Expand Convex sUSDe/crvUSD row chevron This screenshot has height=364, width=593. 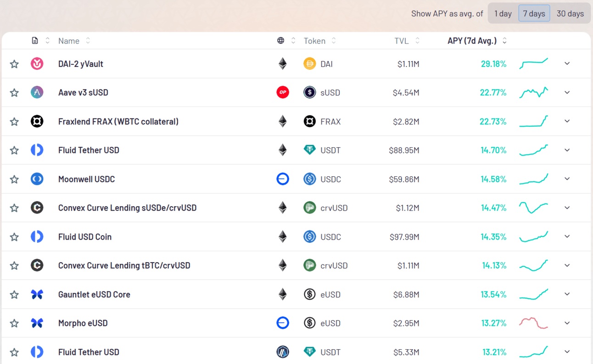[x=567, y=207]
